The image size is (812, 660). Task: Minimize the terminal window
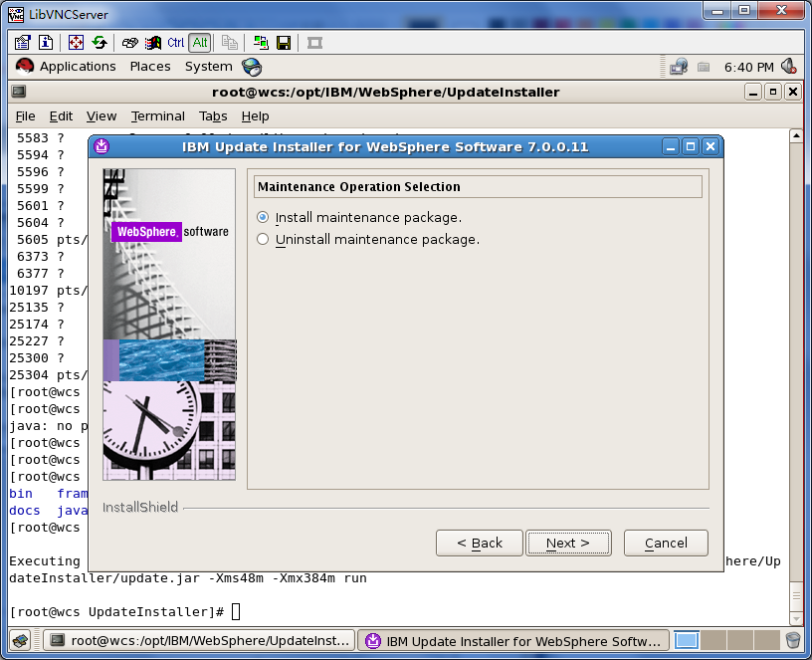click(753, 93)
